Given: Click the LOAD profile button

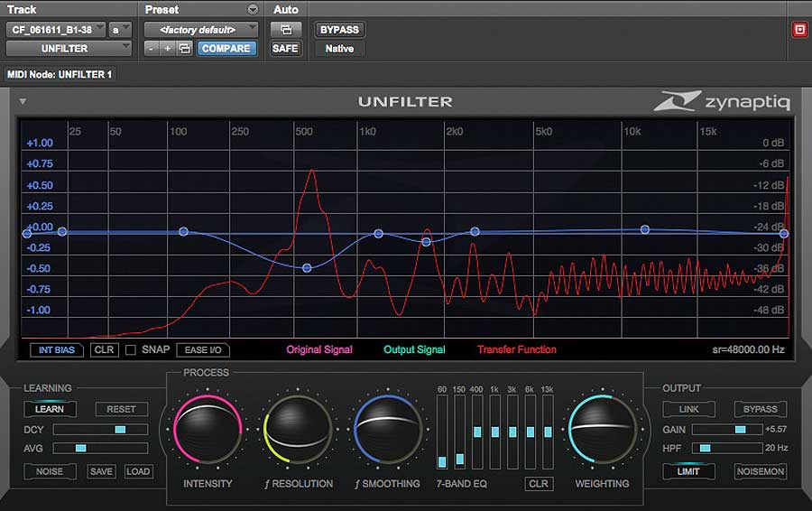Looking at the screenshot, I should 138,471.
